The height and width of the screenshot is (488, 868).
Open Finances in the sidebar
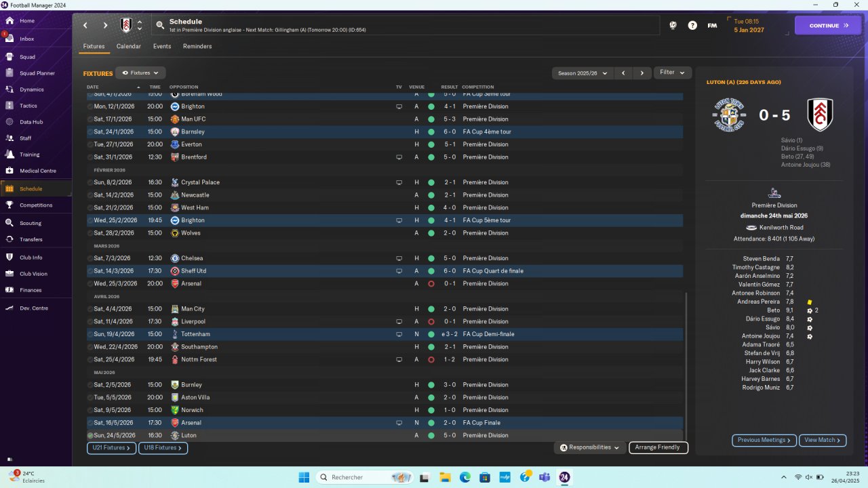click(x=31, y=290)
